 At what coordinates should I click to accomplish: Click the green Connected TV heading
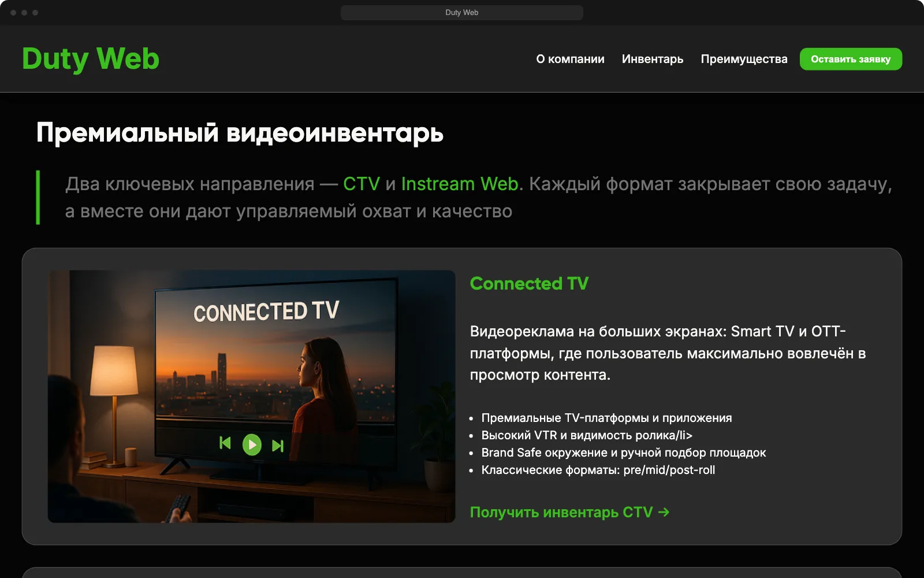tap(529, 283)
